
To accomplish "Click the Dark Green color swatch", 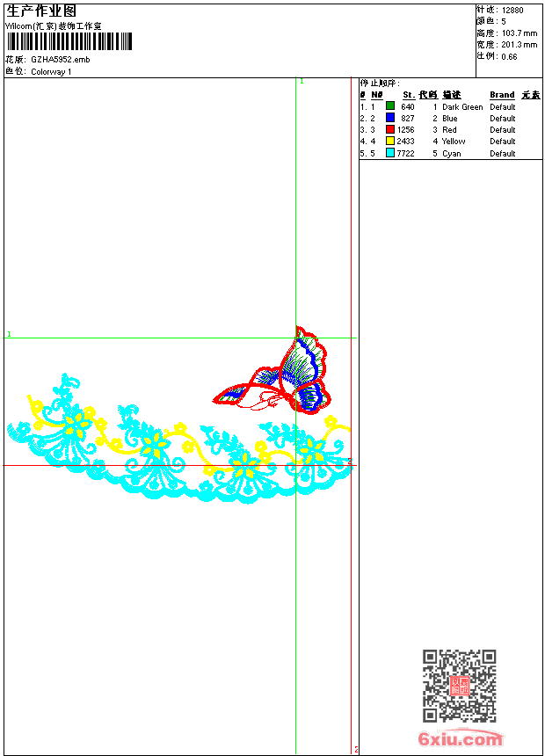I will click(390, 106).
